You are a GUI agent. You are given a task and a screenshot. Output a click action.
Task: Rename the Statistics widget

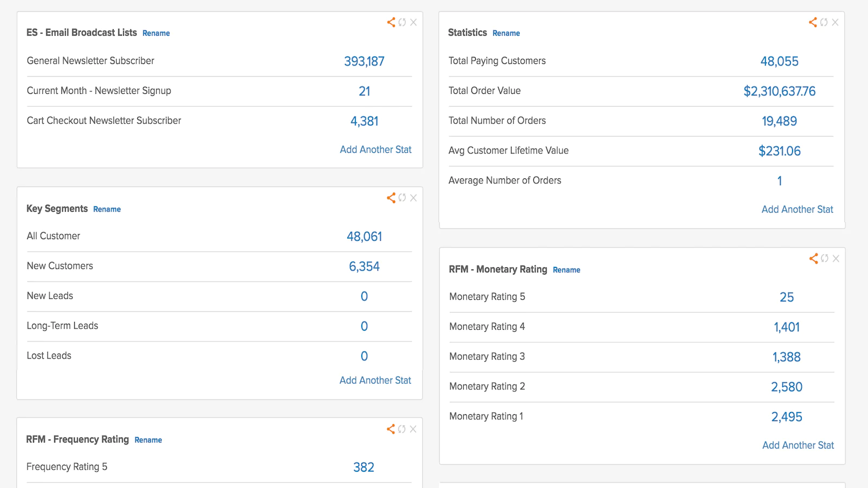pos(506,33)
